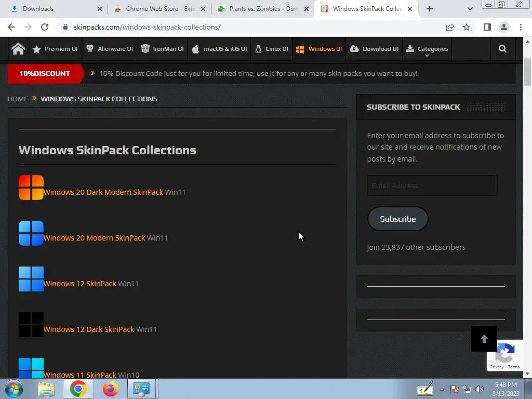
Task: Reload the page with refresh icon
Action: point(45,27)
